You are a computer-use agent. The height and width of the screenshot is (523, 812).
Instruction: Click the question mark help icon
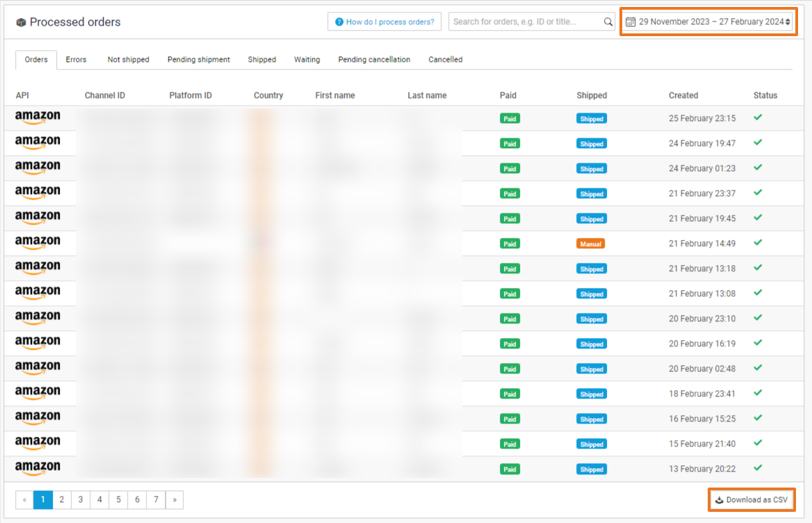pos(339,22)
